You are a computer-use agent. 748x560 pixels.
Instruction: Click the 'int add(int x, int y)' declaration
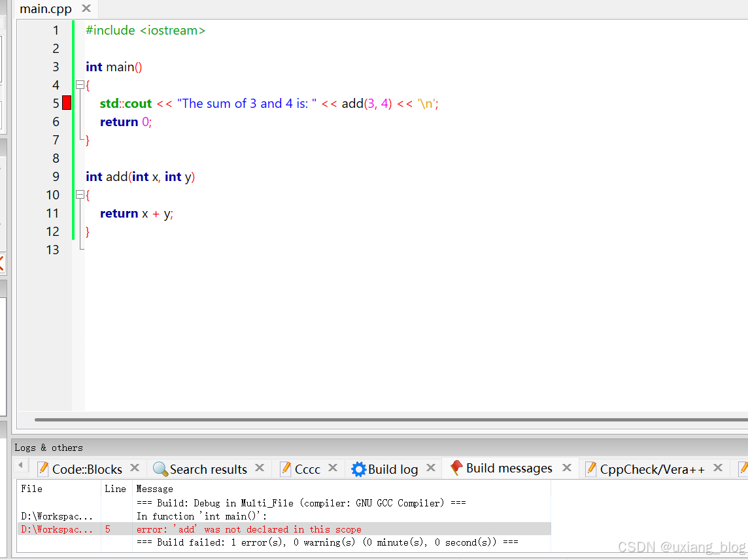click(140, 176)
